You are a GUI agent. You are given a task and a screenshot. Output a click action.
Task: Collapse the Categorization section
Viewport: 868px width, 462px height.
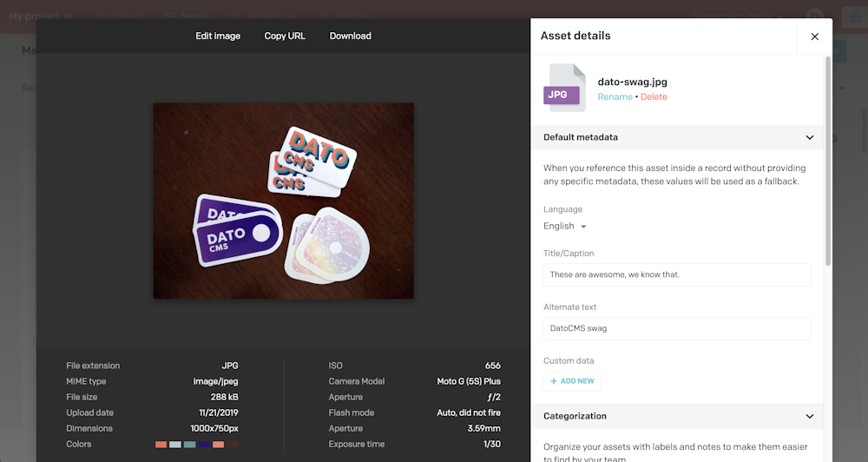[x=809, y=416]
